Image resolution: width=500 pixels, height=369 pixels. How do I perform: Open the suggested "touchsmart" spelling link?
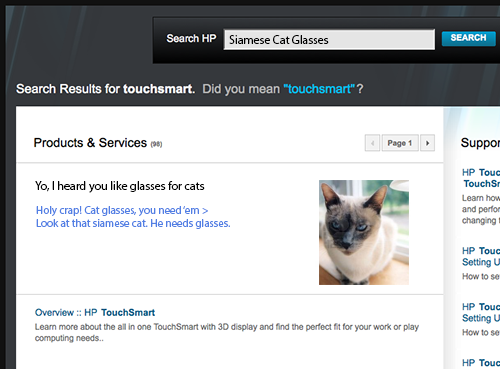coord(319,89)
